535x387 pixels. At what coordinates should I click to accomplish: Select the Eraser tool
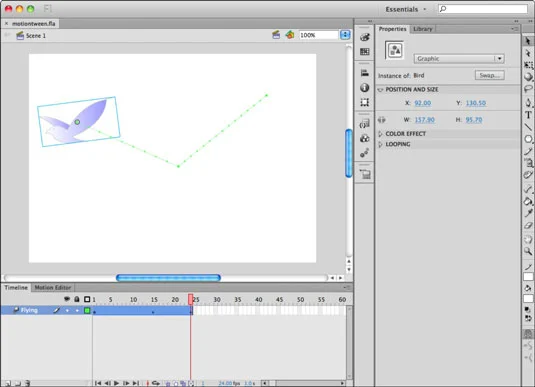[x=528, y=225]
